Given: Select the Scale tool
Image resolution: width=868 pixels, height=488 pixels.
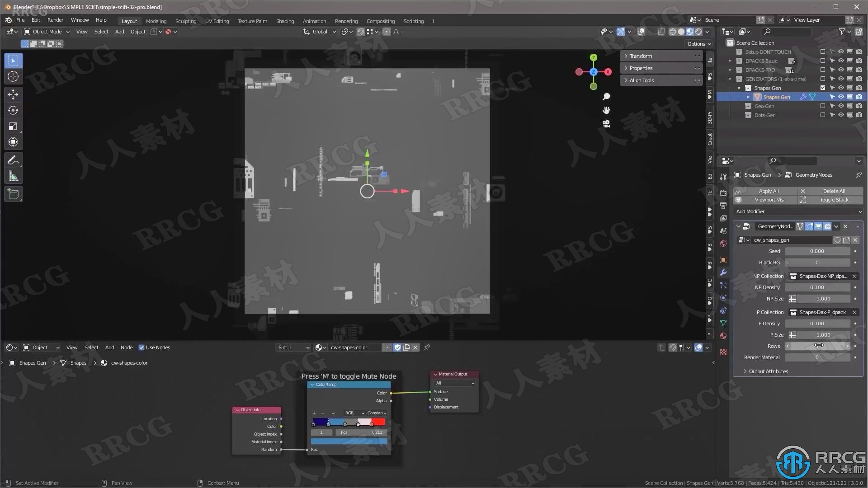Looking at the screenshot, I should 13,126.
